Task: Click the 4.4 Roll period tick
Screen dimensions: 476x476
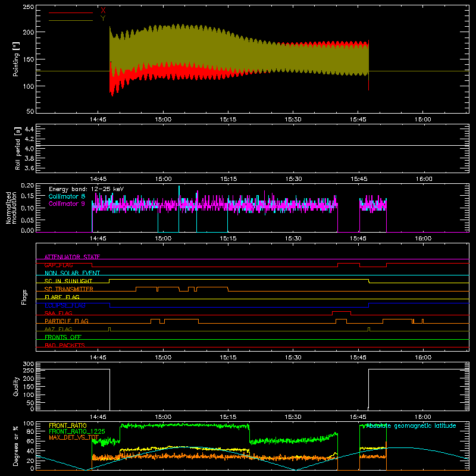Action: pos(29,129)
